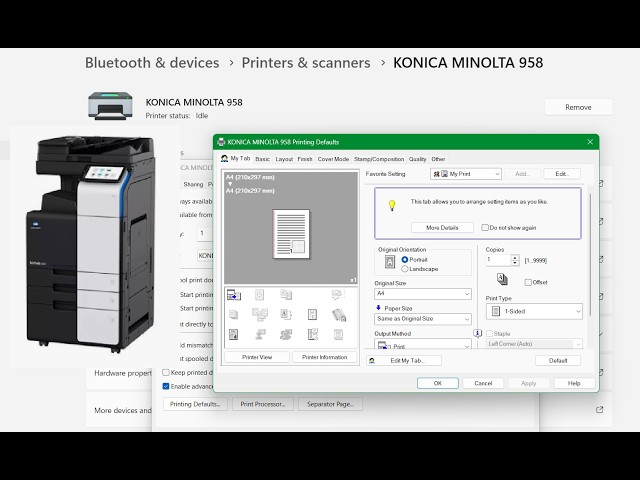The height and width of the screenshot is (480, 640).
Task: Open the Print Type 1-Sided dropdown
Action: point(534,311)
